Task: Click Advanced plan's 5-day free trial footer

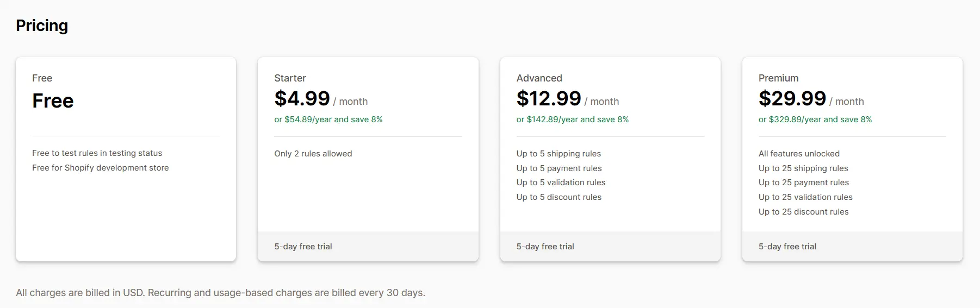Action: 545,247
